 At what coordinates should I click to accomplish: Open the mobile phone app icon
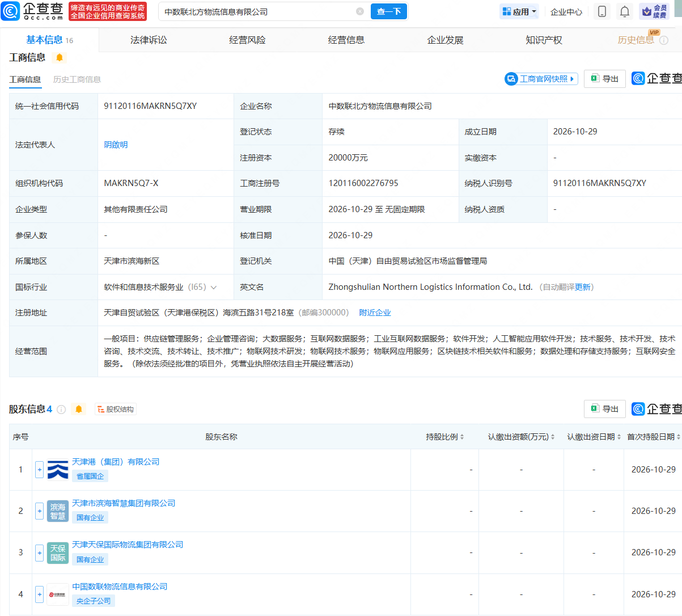(602, 11)
